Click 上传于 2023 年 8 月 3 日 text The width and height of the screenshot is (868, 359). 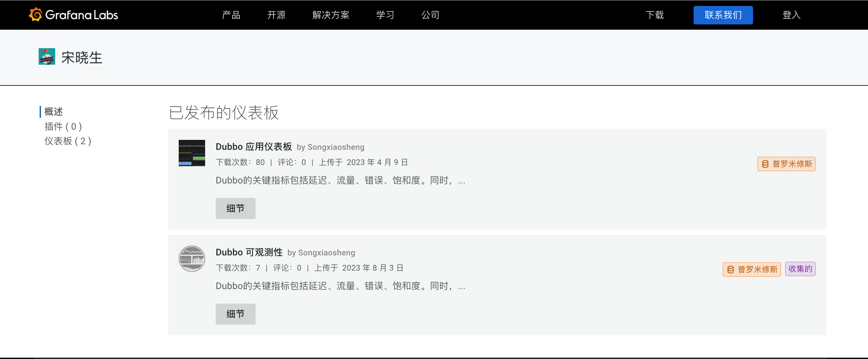pos(359,268)
